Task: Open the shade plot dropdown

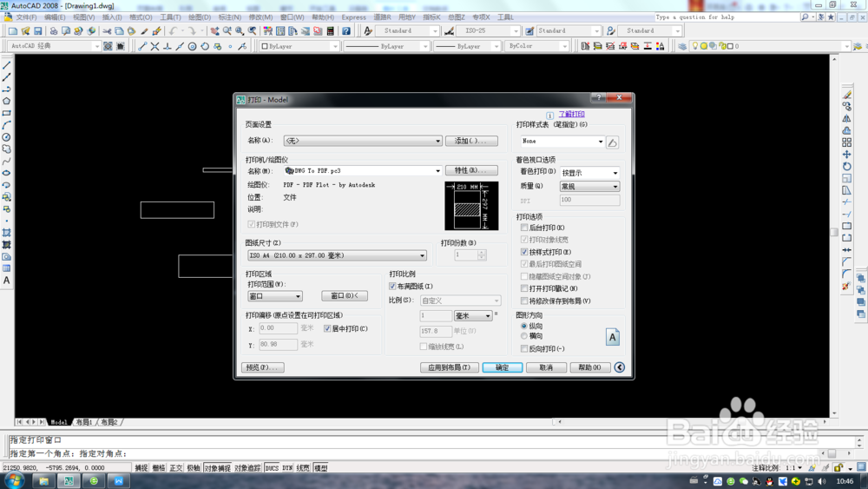Action: [589, 173]
